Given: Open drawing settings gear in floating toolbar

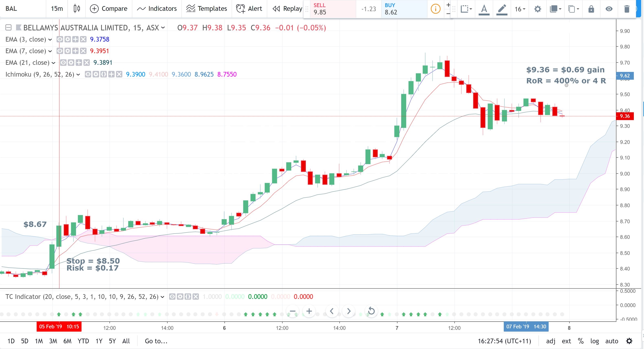Looking at the screenshot, I should click(x=538, y=9).
